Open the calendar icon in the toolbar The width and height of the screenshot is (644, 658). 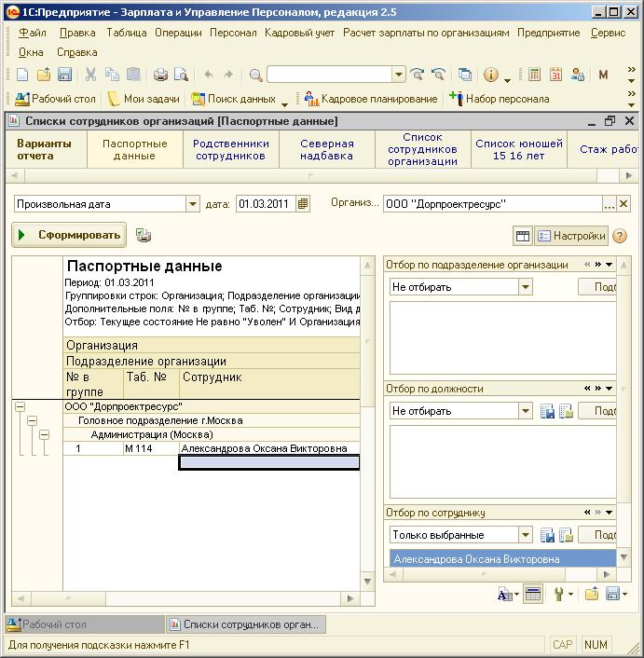(555, 75)
